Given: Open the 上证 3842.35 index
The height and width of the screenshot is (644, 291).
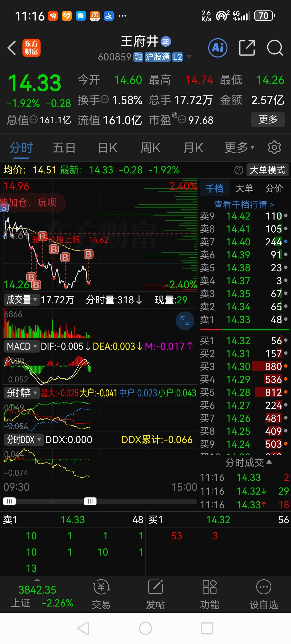Looking at the screenshot, I should click(42, 596).
